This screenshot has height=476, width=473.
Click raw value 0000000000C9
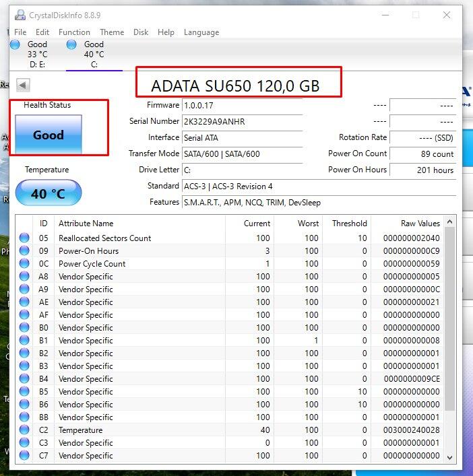[411, 251]
